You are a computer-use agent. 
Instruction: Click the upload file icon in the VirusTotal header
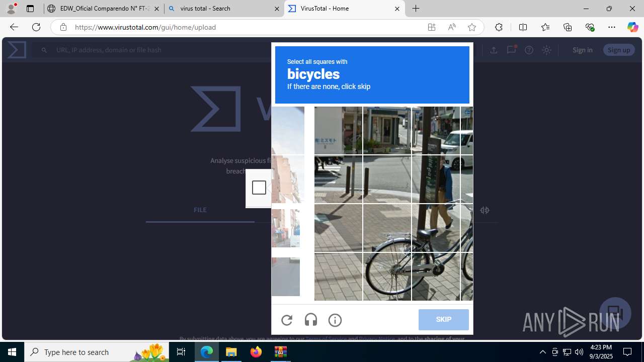[494, 50]
